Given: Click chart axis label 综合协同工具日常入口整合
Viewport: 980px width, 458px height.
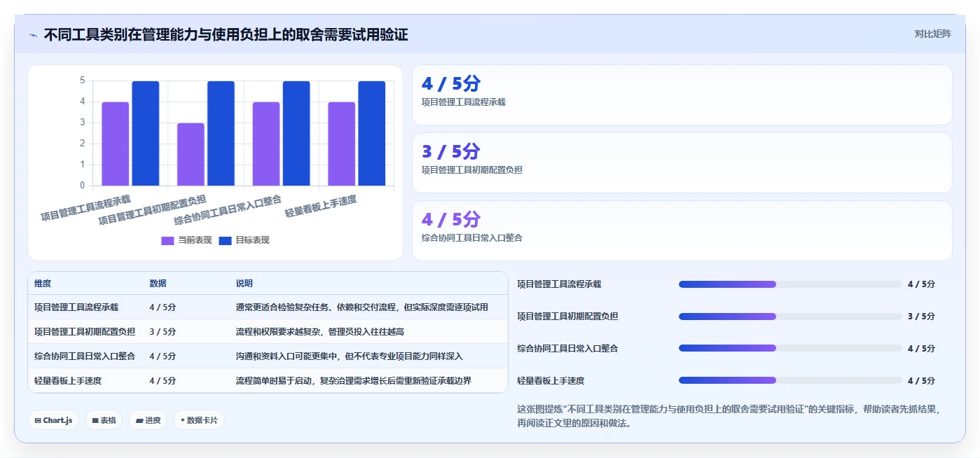Looking at the screenshot, I should pyautogui.click(x=228, y=209).
